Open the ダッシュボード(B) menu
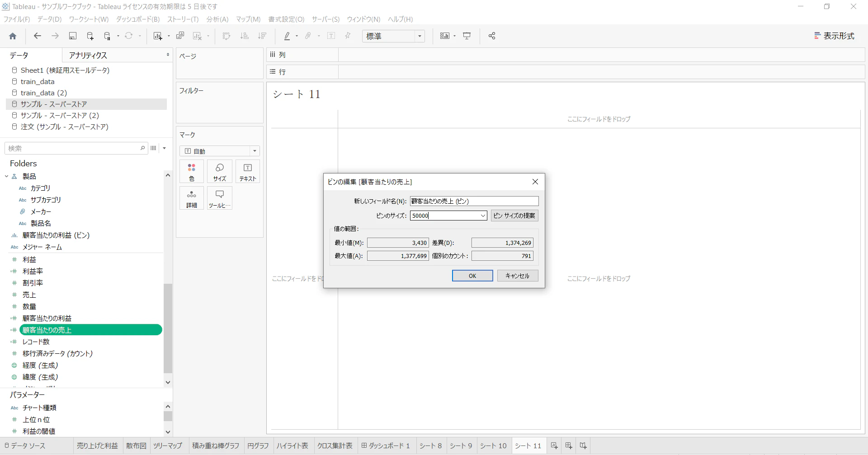Screen dimensions: 868x455 click(x=138, y=19)
